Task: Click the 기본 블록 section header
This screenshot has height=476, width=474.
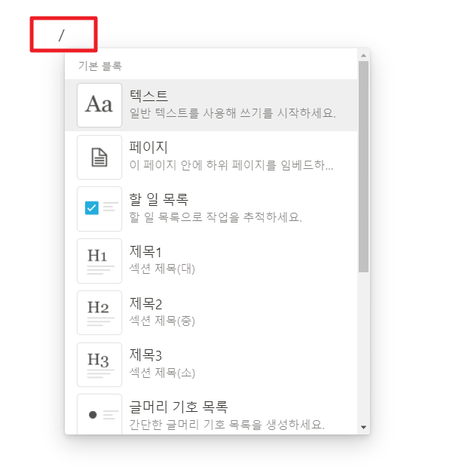Action: 100,66
